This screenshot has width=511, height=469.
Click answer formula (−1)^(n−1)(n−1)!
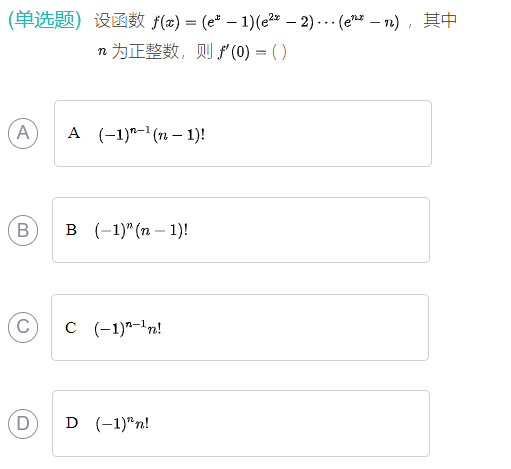[152, 134]
